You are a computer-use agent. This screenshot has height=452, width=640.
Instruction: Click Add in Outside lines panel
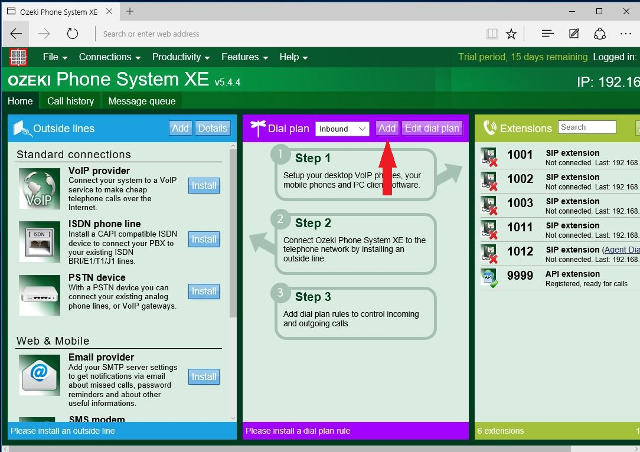coord(180,128)
